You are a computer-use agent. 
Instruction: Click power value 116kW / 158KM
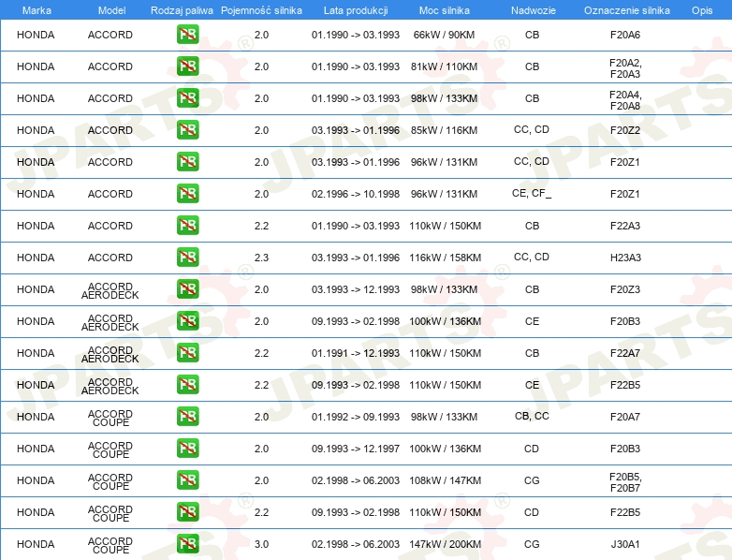tap(445, 258)
